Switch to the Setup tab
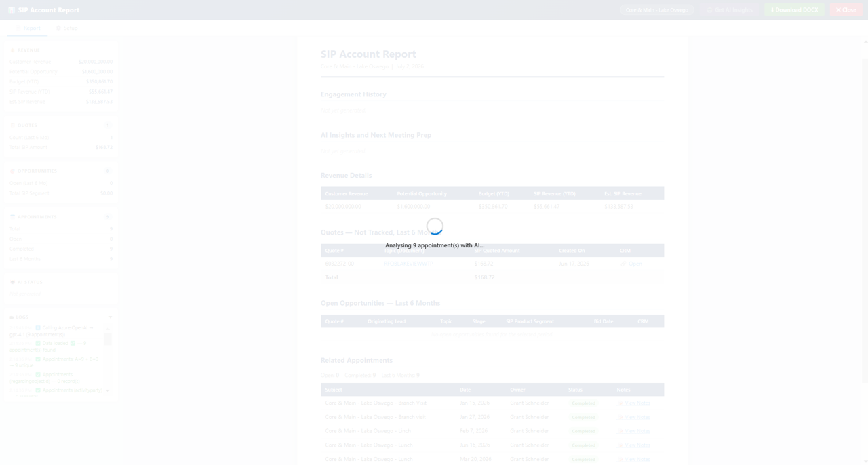This screenshot has height=465, width=868. 66,28
